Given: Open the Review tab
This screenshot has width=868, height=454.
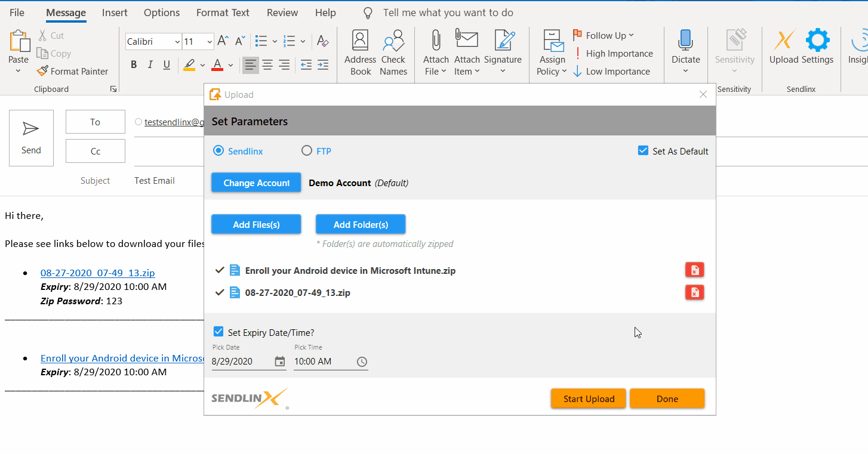Looking at the screenshot, I should pos(282,13).
